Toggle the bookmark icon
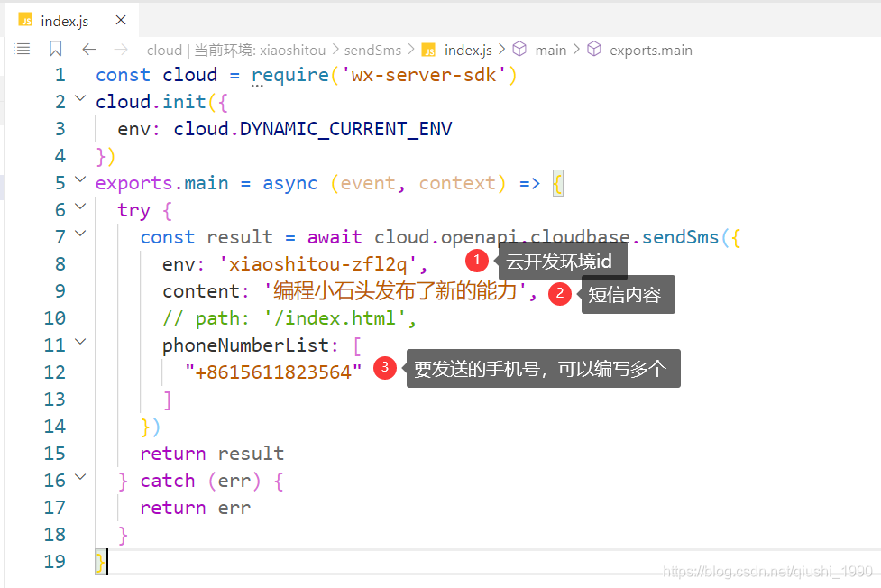 [56, 49]
